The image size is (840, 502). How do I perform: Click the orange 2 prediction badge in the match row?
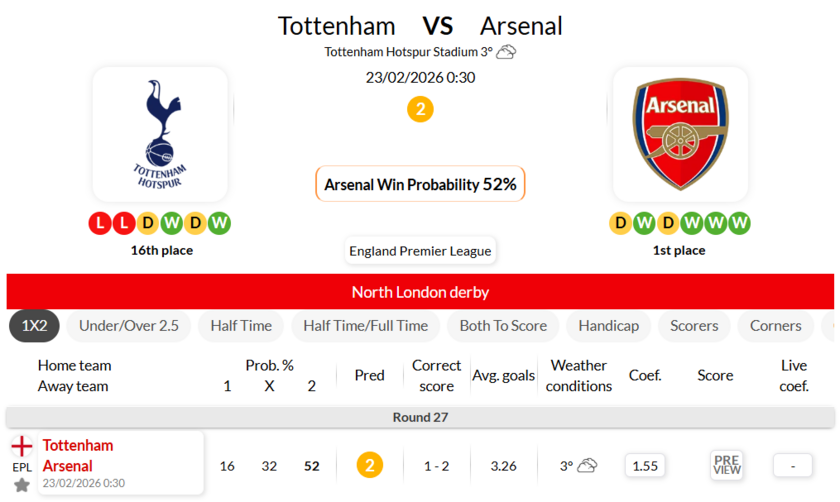[x=370, y=465]
